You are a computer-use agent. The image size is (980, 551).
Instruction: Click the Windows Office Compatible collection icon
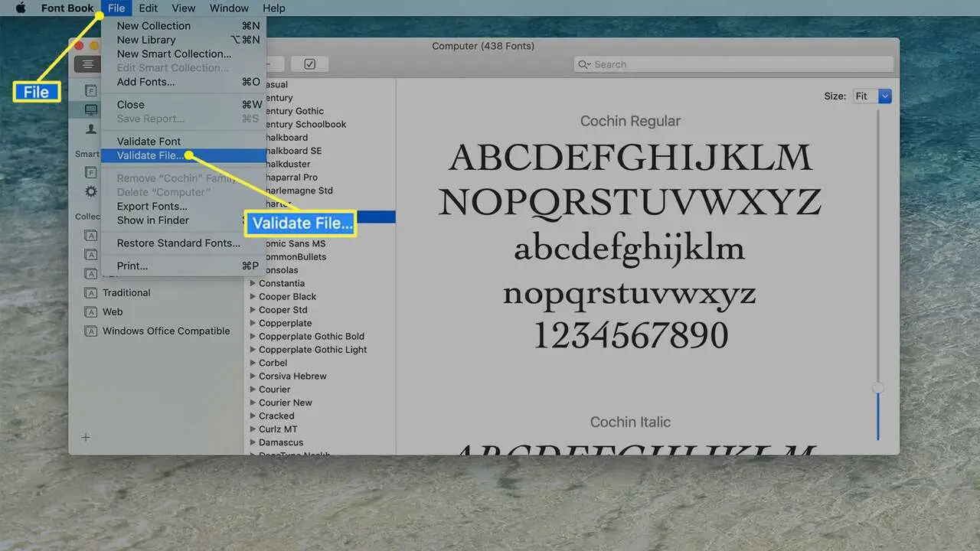90,331
